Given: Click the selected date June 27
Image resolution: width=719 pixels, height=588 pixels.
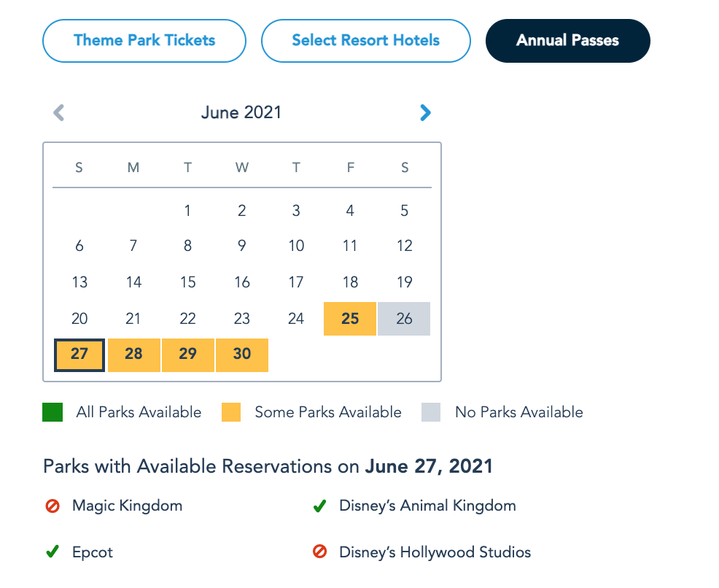Looking at the screenshot, I should click(79, 355).
